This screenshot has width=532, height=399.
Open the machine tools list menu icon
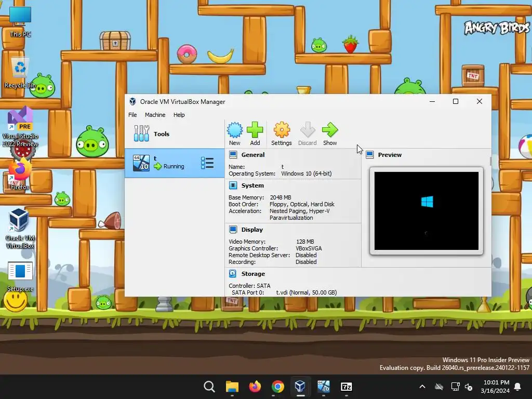[207, 163]
